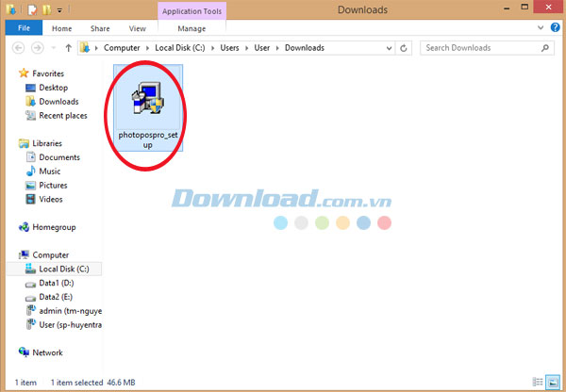Click the Favorites star icon
This screenshot has height=392, width=566.
[24, 73]
